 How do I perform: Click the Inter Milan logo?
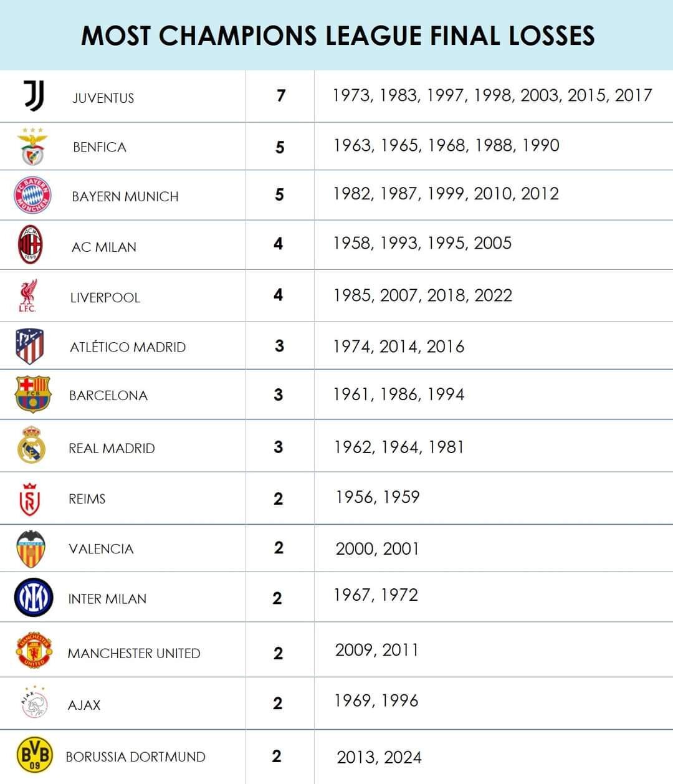point(32,598)
